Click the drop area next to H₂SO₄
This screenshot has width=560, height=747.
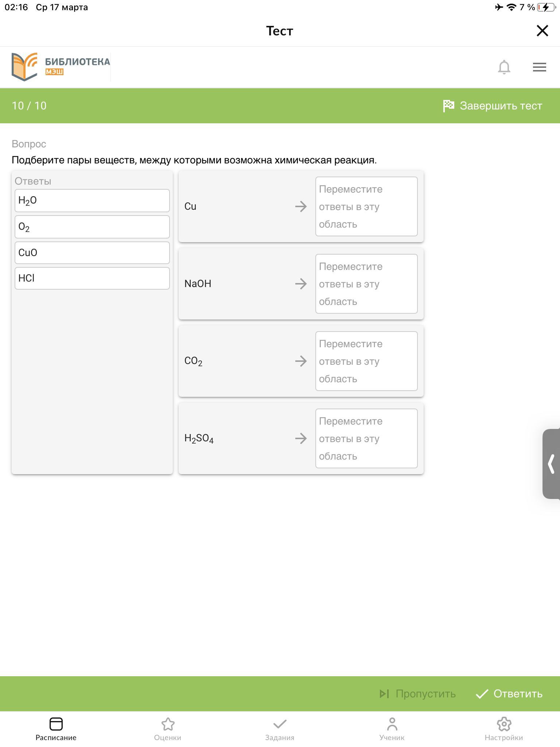[366, 438]
